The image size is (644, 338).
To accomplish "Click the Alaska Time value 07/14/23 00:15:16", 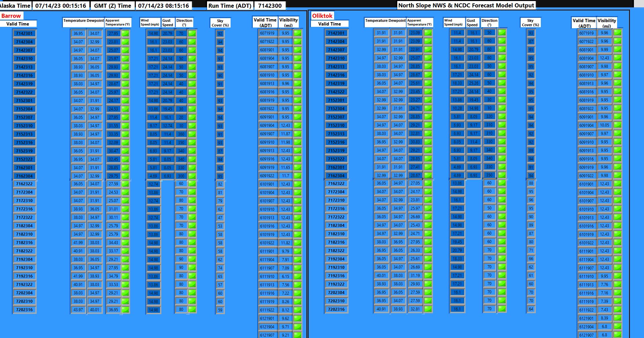I will (x=61, y=5).
